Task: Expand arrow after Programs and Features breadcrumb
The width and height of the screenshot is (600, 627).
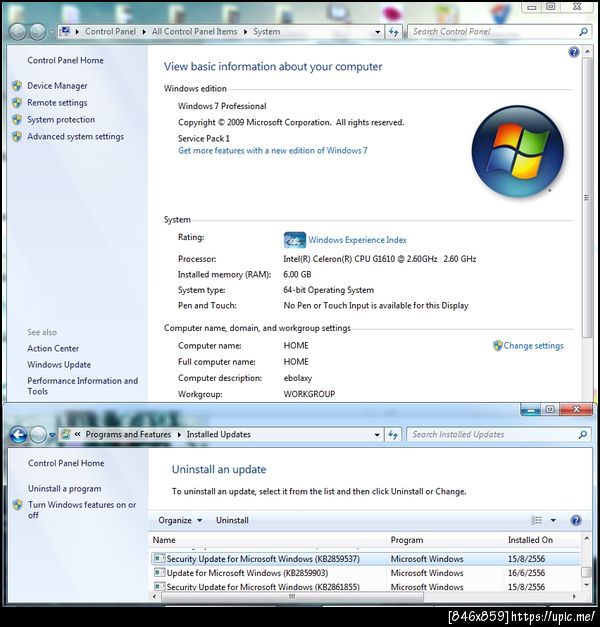Action: (x=179, y=434)
